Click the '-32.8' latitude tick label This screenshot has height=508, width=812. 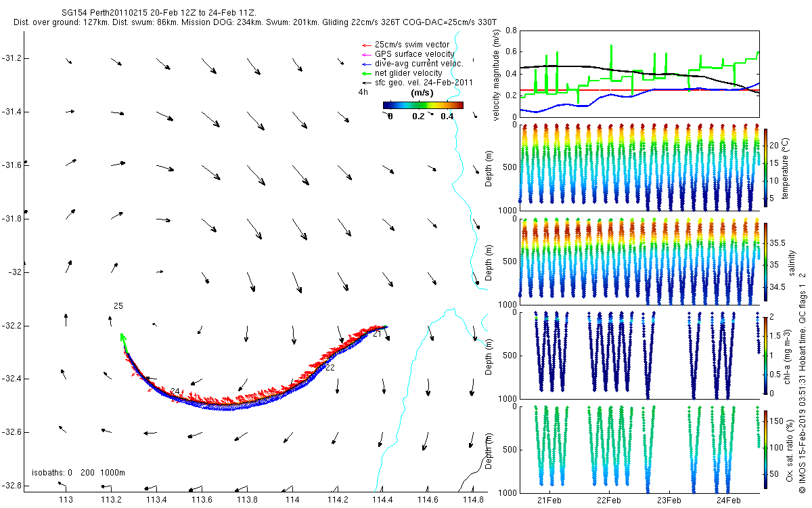pyautogui.click(x=12, y=485)
